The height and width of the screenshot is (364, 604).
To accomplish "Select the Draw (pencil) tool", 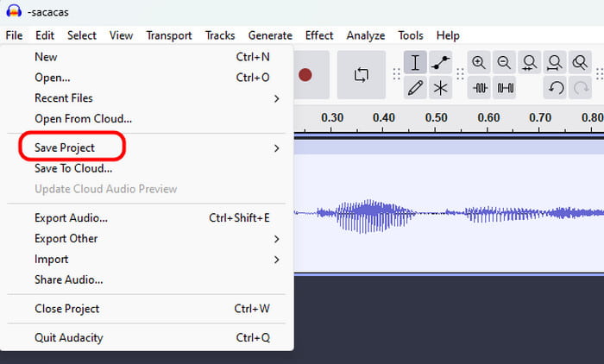I will tap(415, 88).
